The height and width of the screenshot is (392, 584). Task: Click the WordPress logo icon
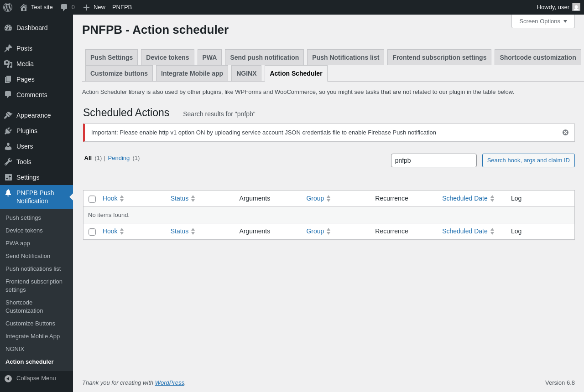tap(8, 7)
